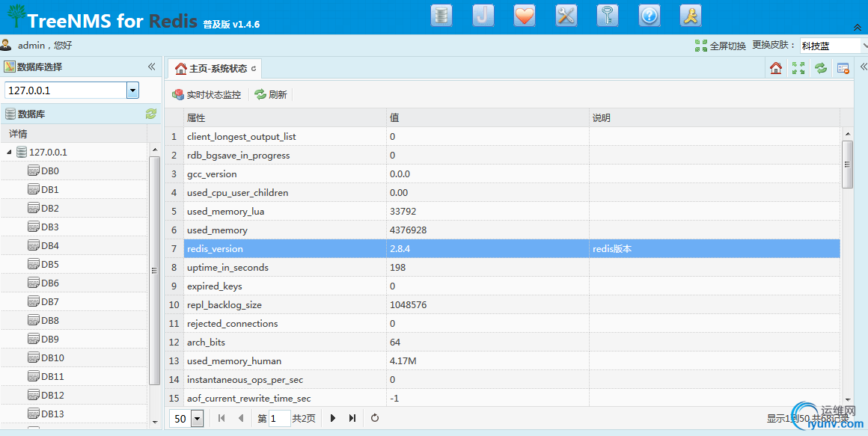Click property table scrollbar down arrow
Image resolution: width=868 pixels, height=436 pixels.
[x=848, y=400]
